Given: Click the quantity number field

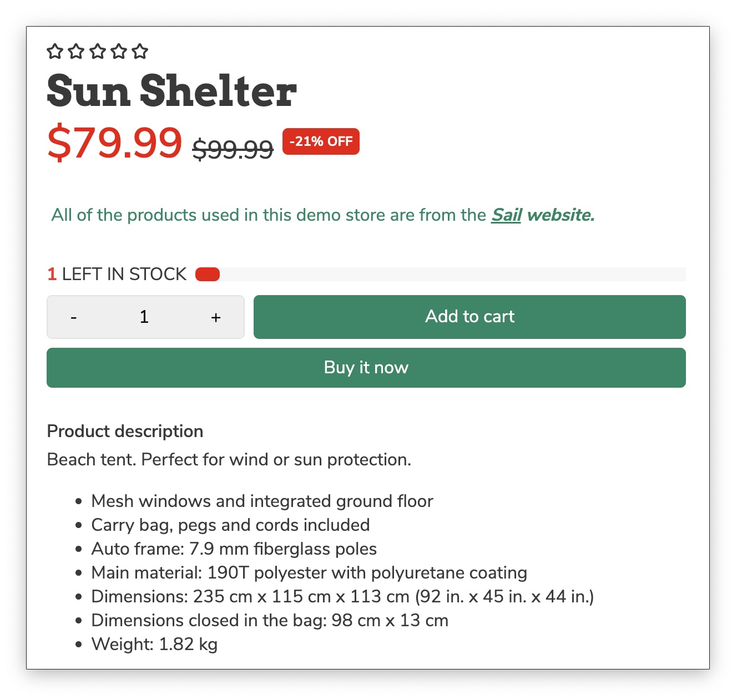Looking at the screenshot, I should 144,317.
